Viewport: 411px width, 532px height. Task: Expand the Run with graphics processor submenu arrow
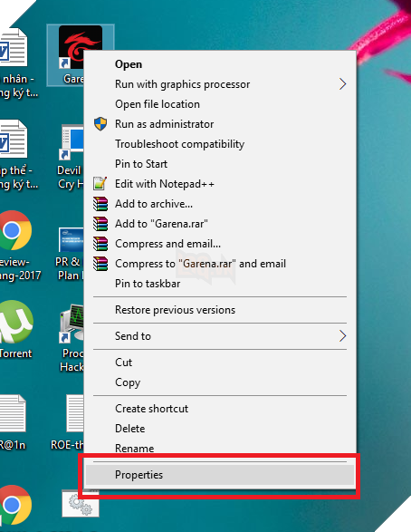[342, 83]
